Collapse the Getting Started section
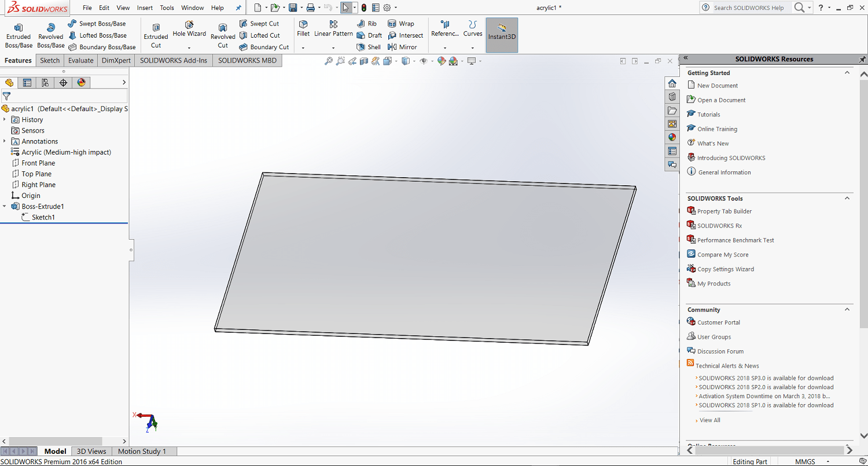 (x=847, y=73)
